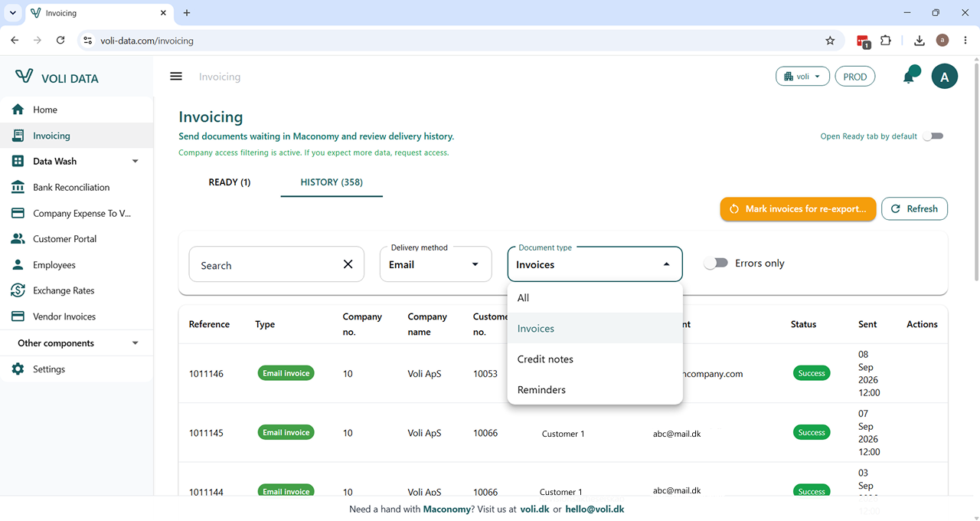Image resolution: width=980 pixels, height=521 pixels.
Task: Click hello@voli.dk email link
Action: [x=595, y=509]
